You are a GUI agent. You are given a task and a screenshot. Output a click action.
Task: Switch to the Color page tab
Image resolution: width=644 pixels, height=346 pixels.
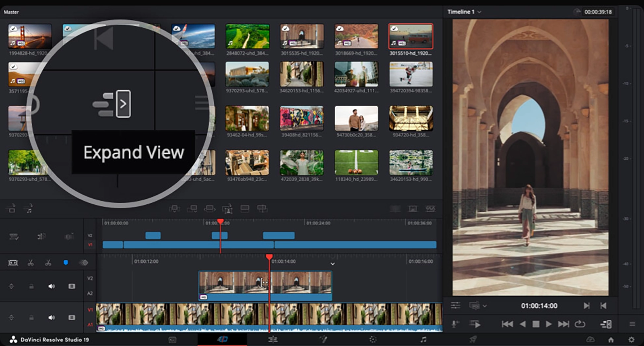click(373, 340)
